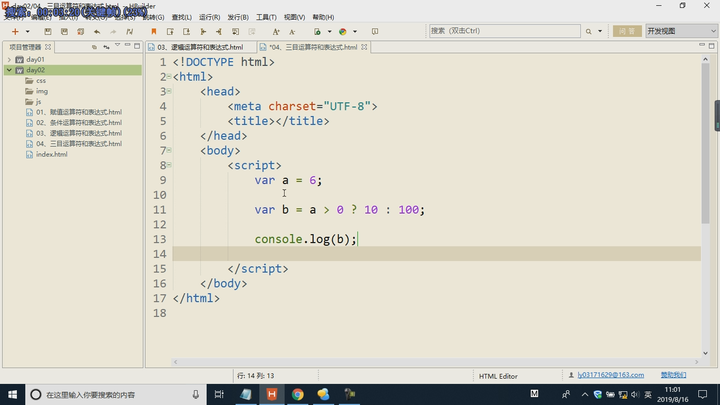Viewport: 720px width, 405px height.
Task: Open the dropdown arrow beside the search magnifier
Action: point(600,32)
